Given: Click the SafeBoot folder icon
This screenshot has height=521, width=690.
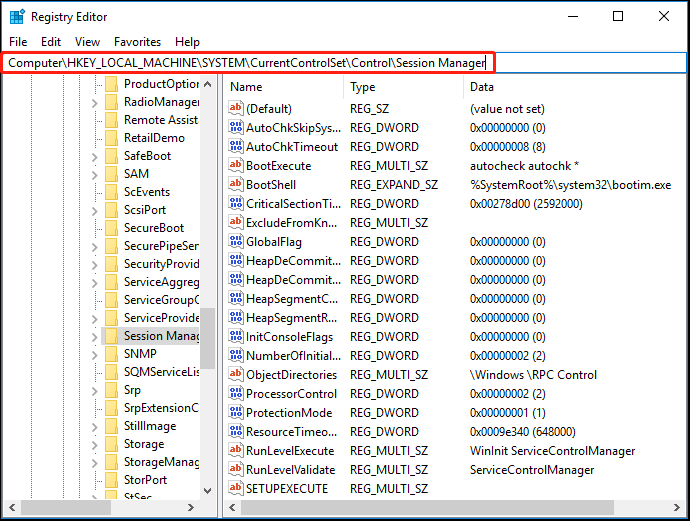Looking at the screenshot, I should [x=112, y=156].
